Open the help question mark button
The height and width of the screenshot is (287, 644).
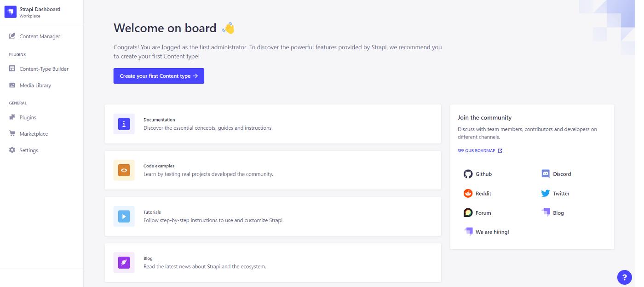[624, 277]
